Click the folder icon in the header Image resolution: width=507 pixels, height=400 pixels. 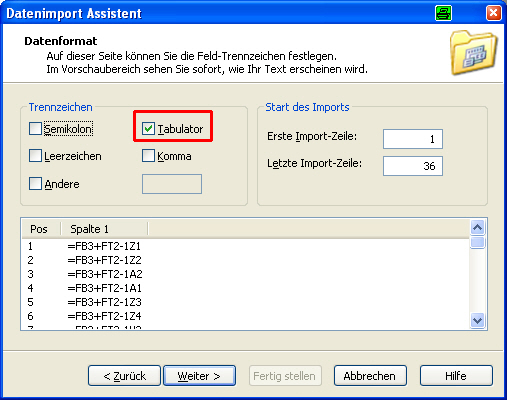(x=473, y=52)
